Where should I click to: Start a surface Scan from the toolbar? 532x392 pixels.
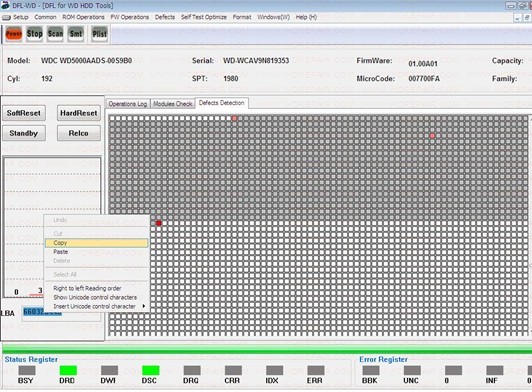[x=55, y=34]
